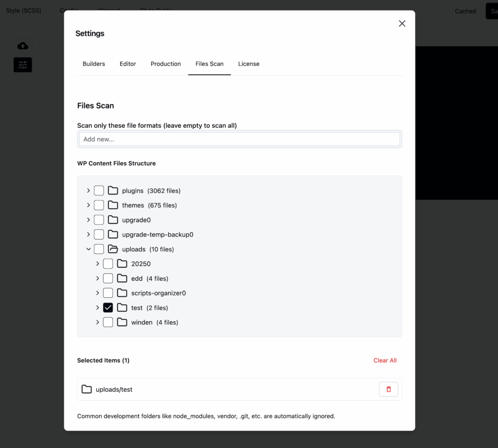Click the open folder icon beside uploads
Viewport: 498px width, 448px height.
click(112, 249)
